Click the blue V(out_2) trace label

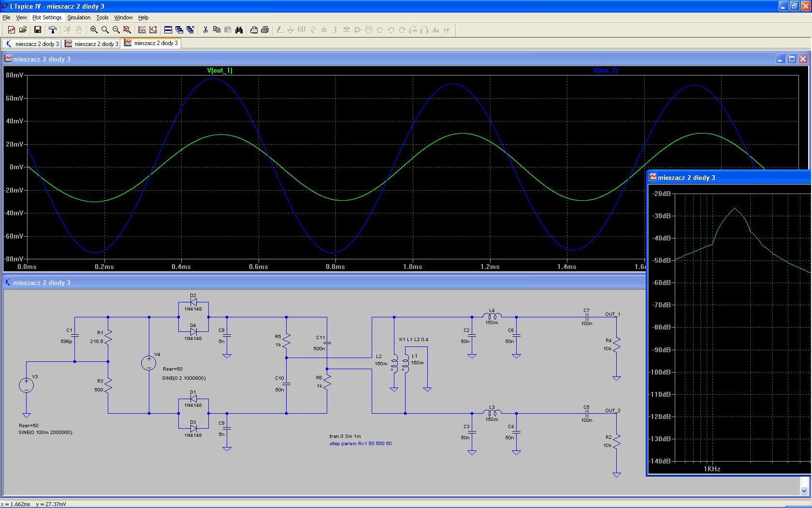click(x=605, y=70)
